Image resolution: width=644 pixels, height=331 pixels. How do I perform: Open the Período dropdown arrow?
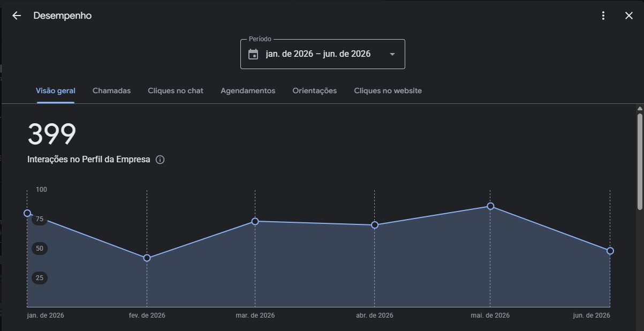point(392,54)
